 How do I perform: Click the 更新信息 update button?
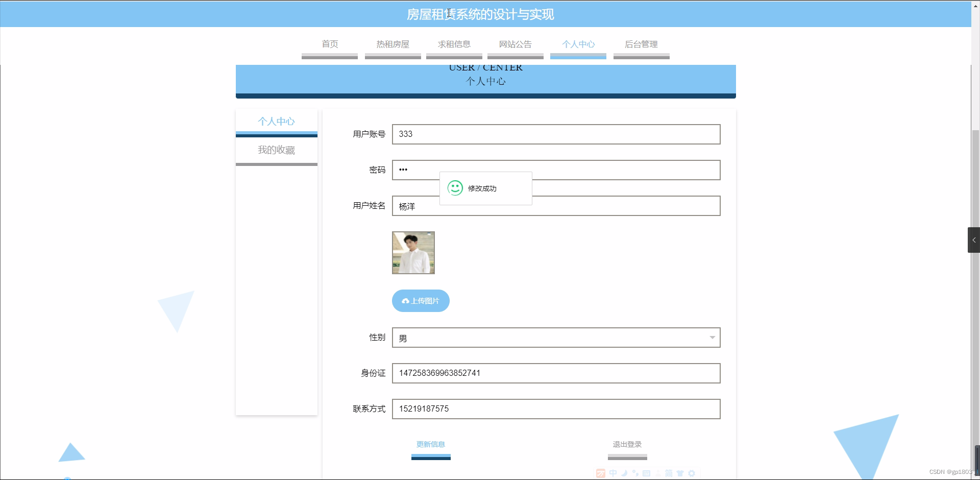pyautogui.click(x=430, y=444)
